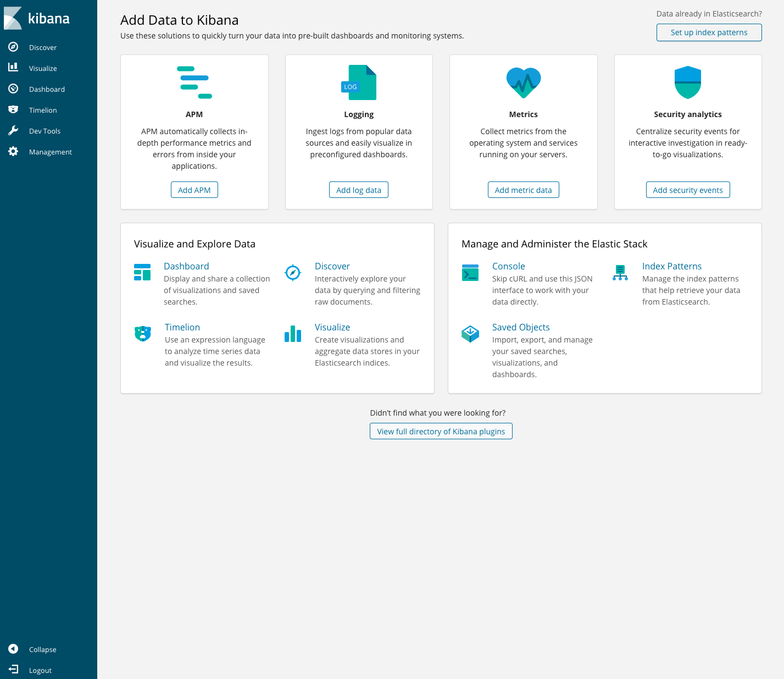This screenshot has width=784, height=679.
Task: Select Dev Tools label in the sidebar
Action: pyautogui.click(x=45, y=131)
